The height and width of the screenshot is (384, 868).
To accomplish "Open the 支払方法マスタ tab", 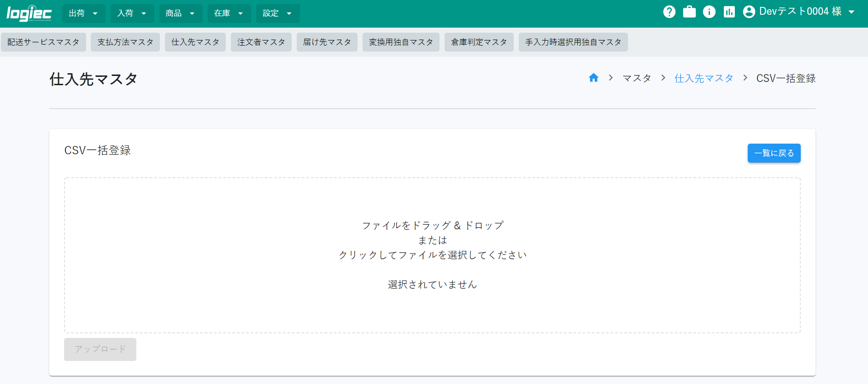I will point(125,42).
